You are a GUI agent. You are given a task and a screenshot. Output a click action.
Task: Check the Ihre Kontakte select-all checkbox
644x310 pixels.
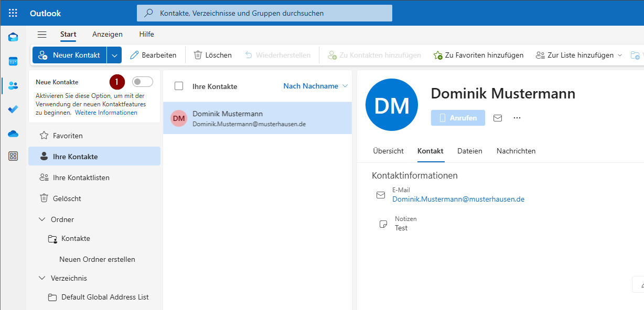pyautogui.click(x=179, y=86)
